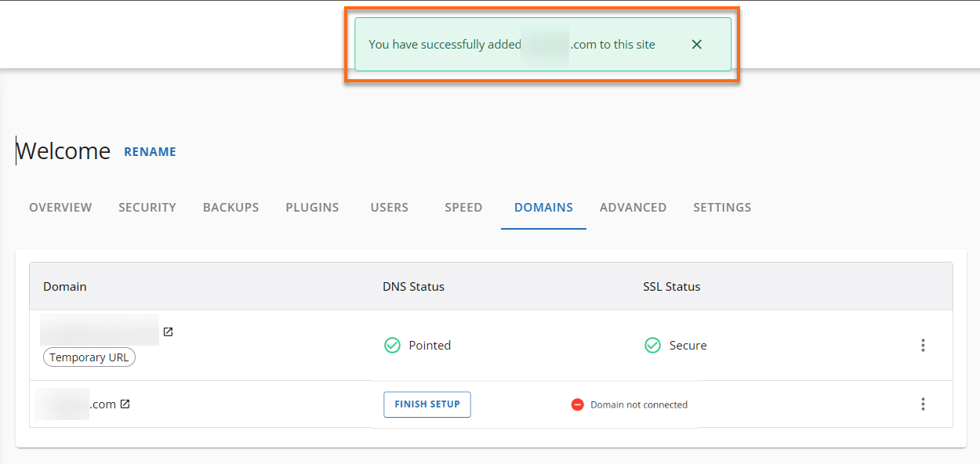Open the SETTINGS tab

(722, 208)
